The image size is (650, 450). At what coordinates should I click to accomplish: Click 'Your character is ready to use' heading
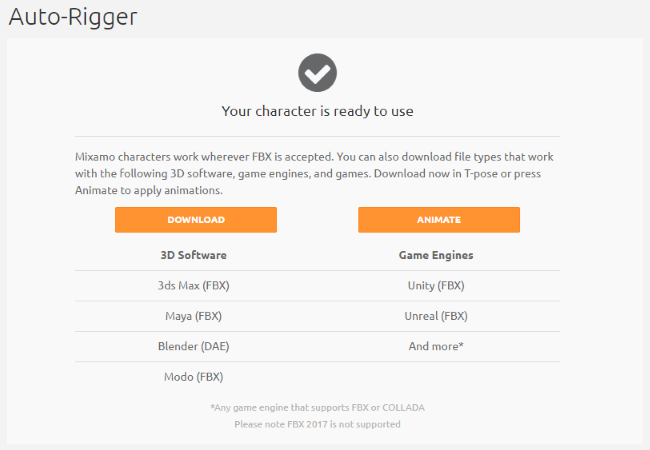[318, 111]
